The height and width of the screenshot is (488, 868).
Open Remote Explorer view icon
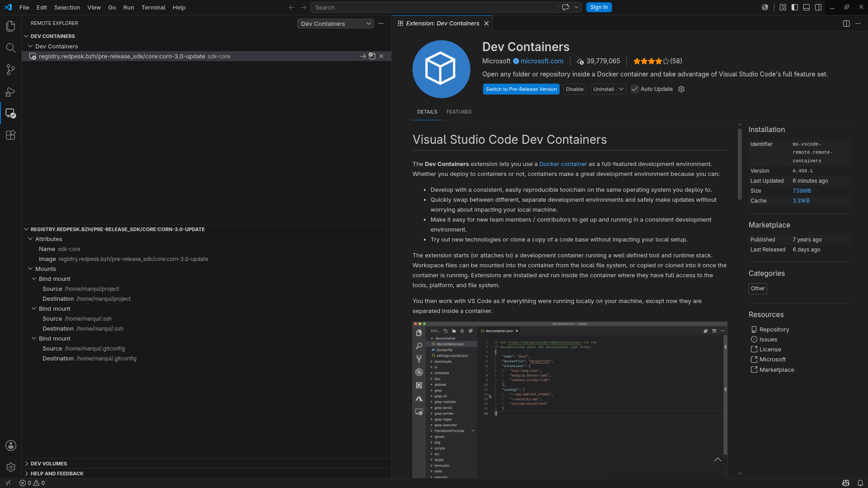[10, 114]
